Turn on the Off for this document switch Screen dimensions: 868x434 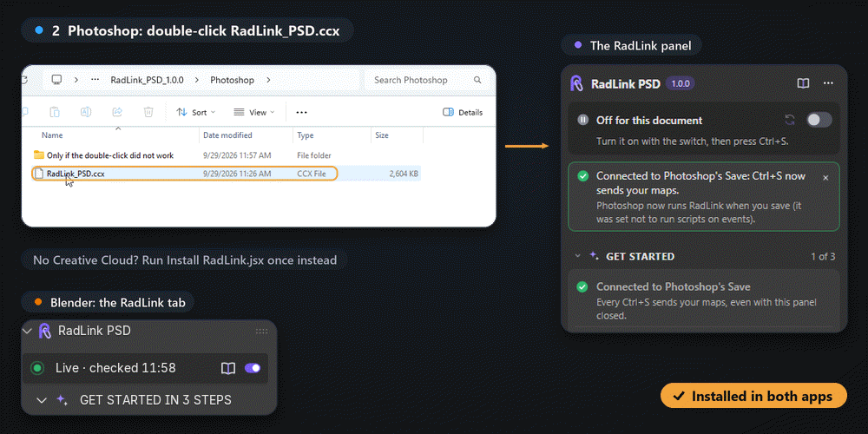(819, 120)
